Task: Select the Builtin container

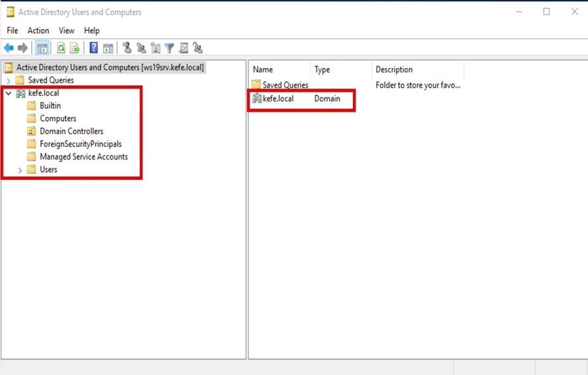Action: pos(50,106)
